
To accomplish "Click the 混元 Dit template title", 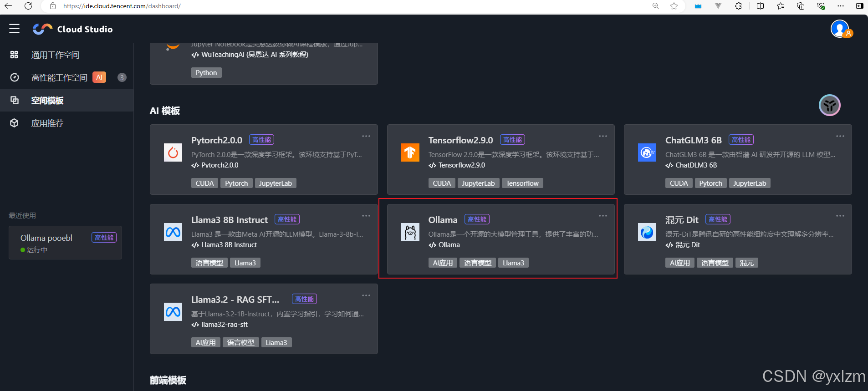I will click(682, 220).
